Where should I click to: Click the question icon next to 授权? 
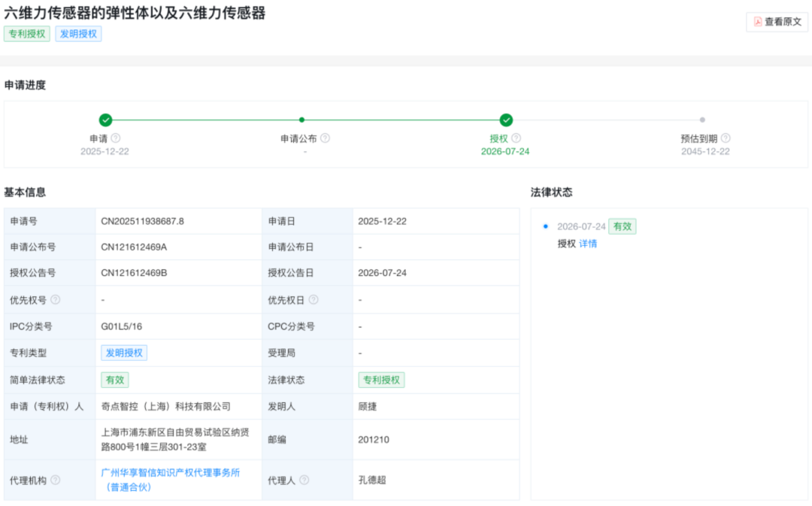(x=517, y=138)
